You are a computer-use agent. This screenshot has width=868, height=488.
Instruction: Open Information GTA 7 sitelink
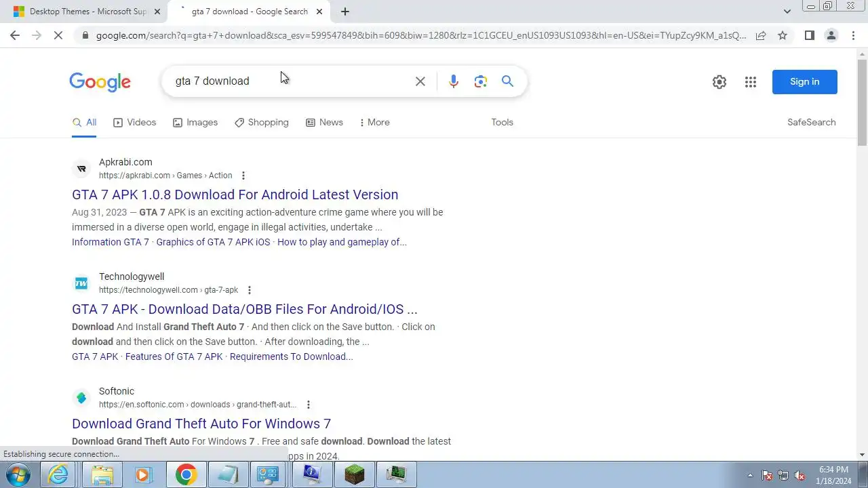(x=111, y=242)
